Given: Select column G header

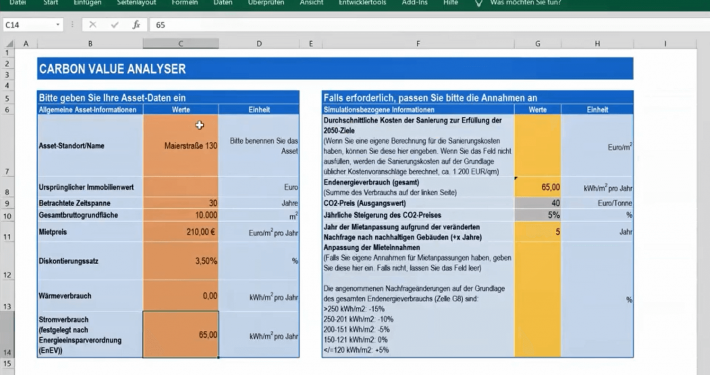Looking at the screenshot, I should tap(537, 44).
